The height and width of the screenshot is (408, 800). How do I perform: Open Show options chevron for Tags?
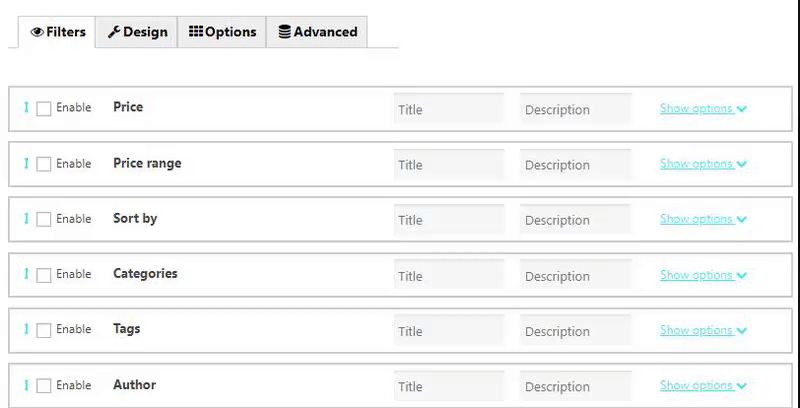coord(741,330)
